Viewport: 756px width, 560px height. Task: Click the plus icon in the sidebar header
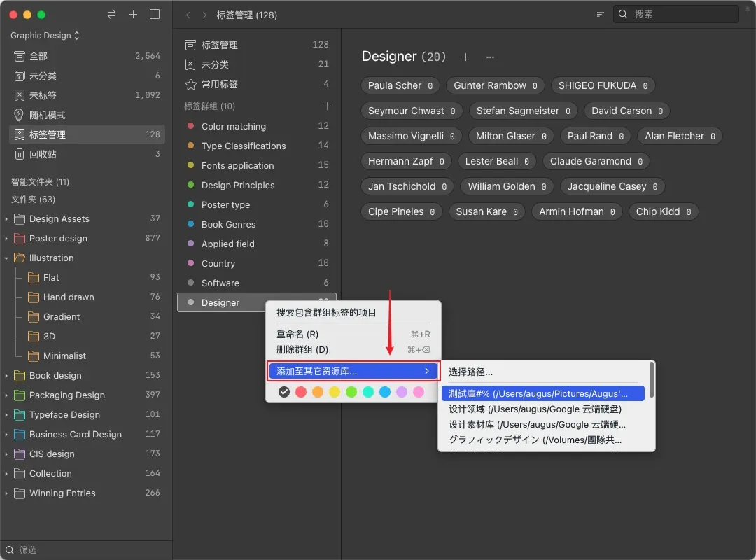coord(133,15)
